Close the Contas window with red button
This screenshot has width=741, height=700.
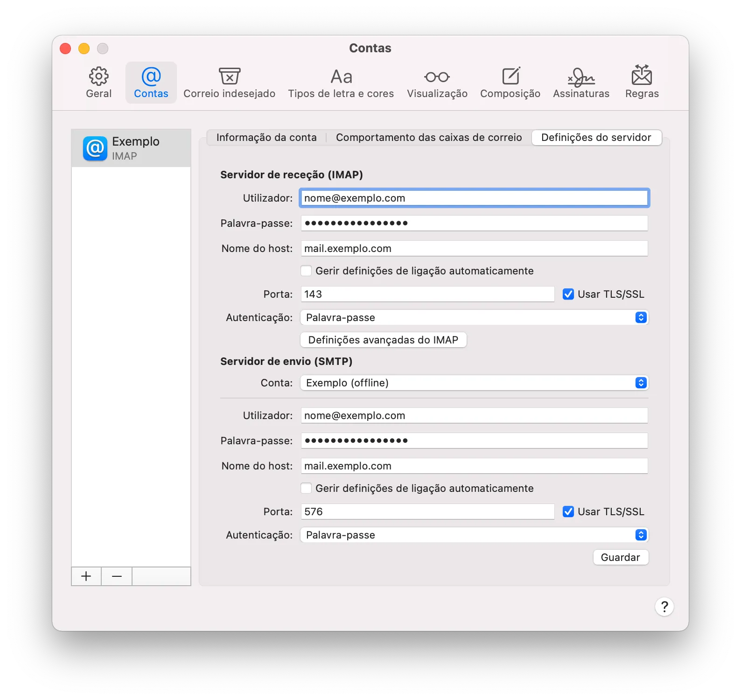[65, 49]
